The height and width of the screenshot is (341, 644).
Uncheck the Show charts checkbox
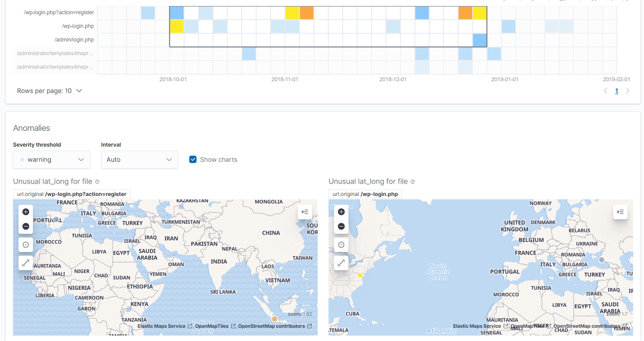click(x=193, y=160)
